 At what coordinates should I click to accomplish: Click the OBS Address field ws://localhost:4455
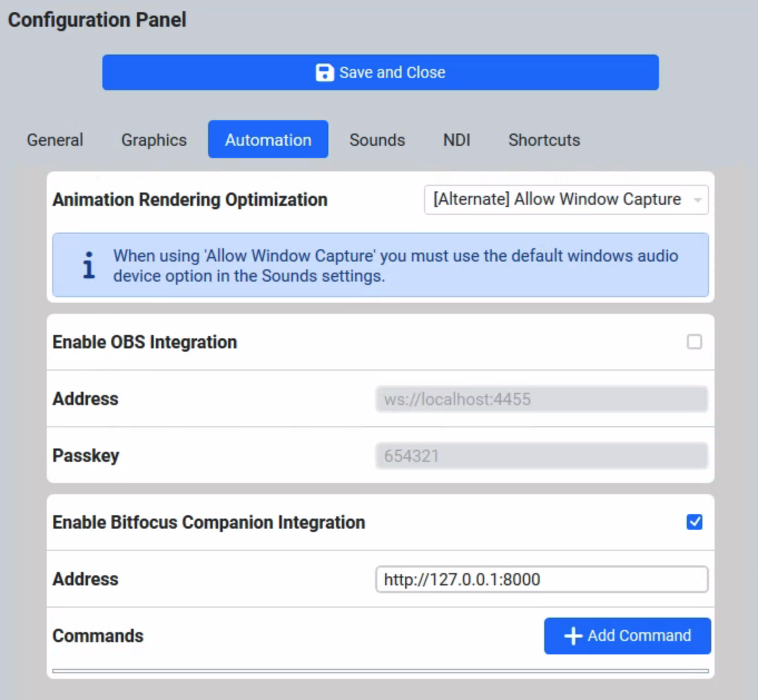(x=542, y=399)
